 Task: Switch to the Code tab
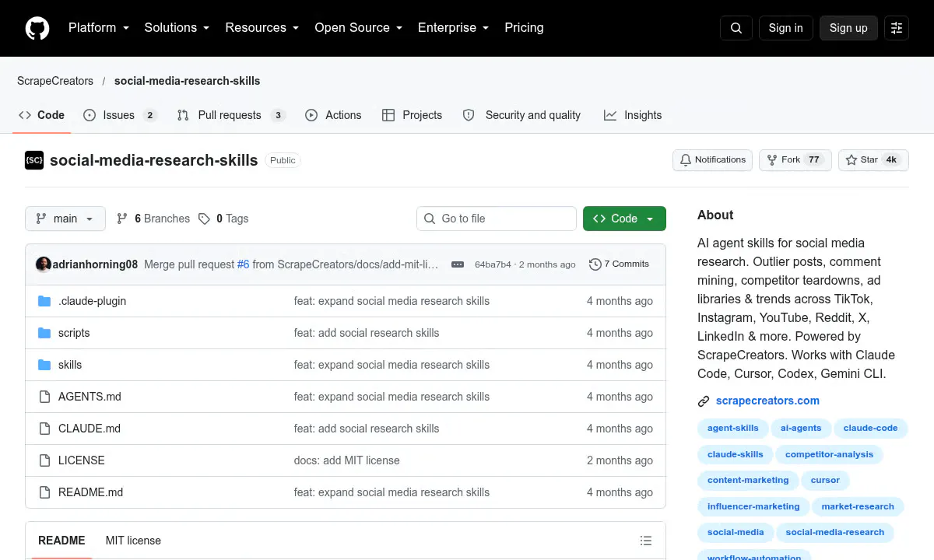(42, 115)
